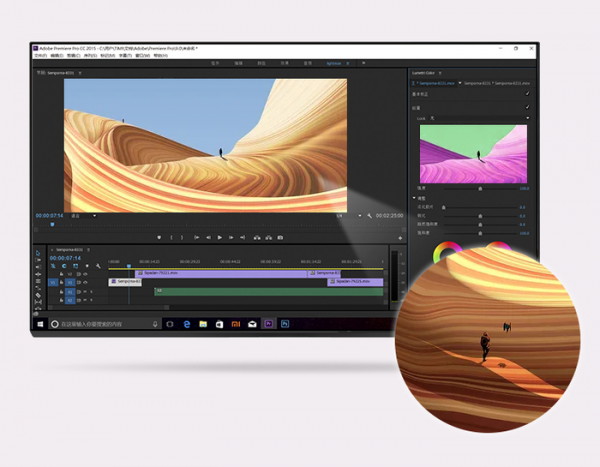This screenshot has width=600, height=467.
Task: Switch to the Lumetri Color panel tab
Action: tap(425, 73)
